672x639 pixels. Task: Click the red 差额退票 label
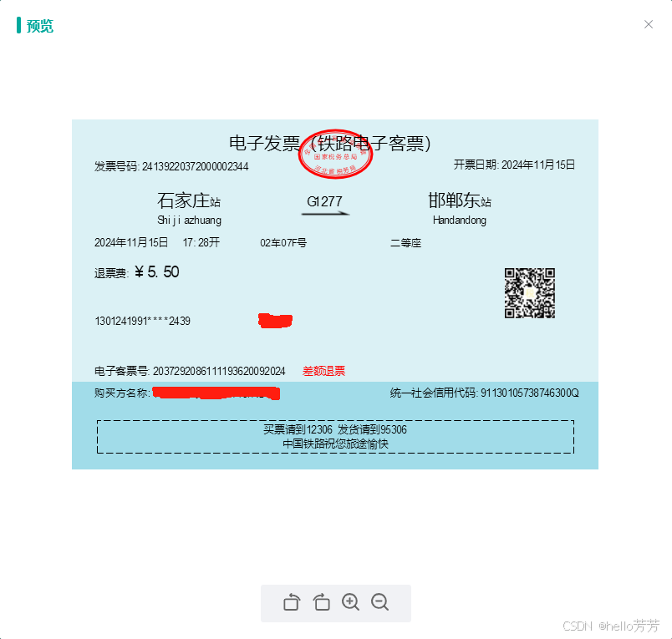323,371
